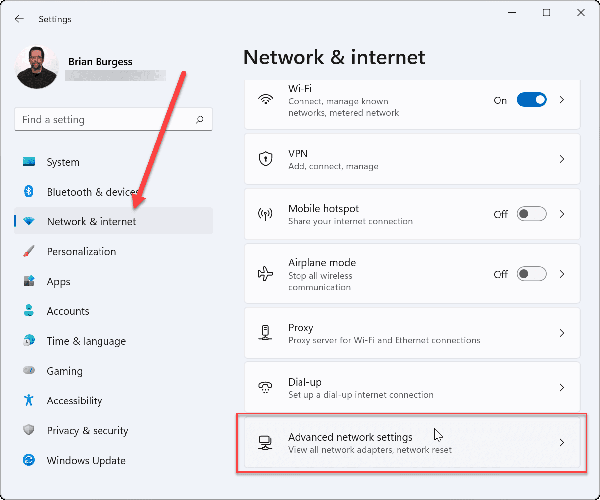Select Network & internet in sidebar
This screenshot has height=500, width=600.
tap(113, 221)
